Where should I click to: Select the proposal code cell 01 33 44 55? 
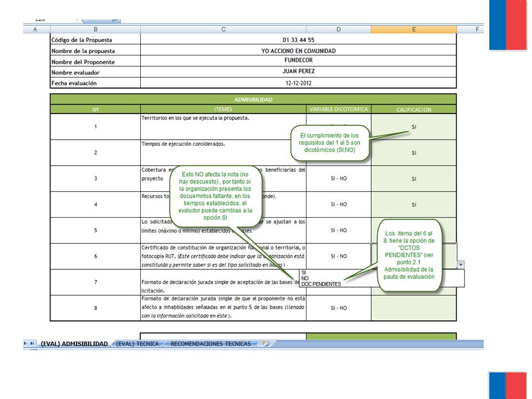(x=298, y=40)
